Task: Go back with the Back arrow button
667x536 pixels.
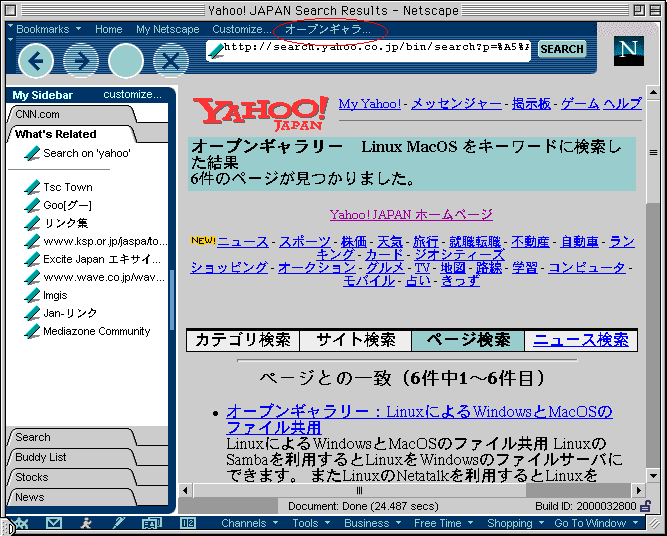Action: tap(36, 61)
